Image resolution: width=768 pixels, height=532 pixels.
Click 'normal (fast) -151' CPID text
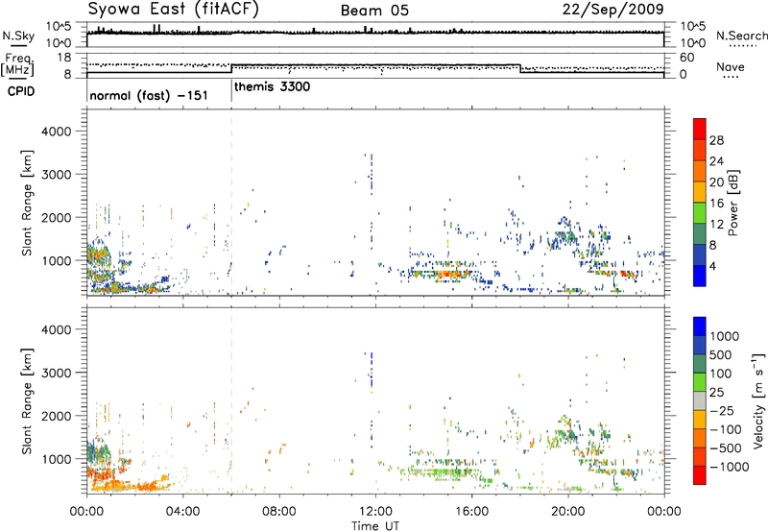point(149,95)
